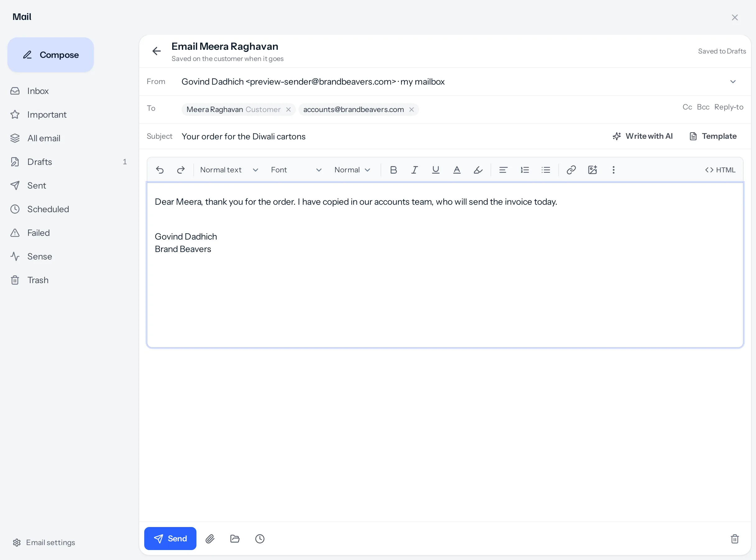
Task: Click the Saved to Drafts status
Action: coord(722,51)
